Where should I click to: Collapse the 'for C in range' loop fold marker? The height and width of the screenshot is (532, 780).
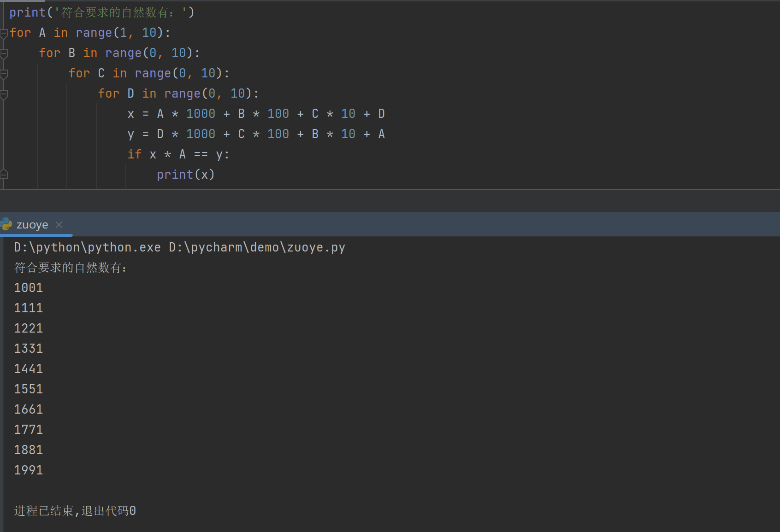pos(3,73)
